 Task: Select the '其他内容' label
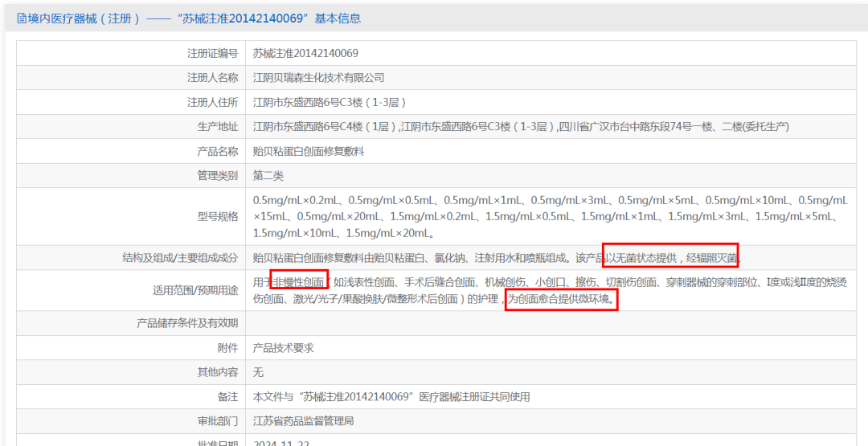(218, 372)
